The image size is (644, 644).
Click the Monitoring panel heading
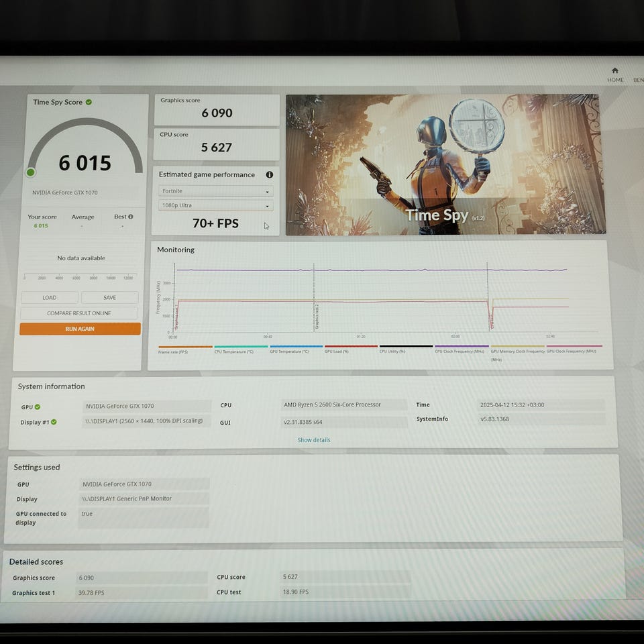pyautogui.click(x=176, y=250)
